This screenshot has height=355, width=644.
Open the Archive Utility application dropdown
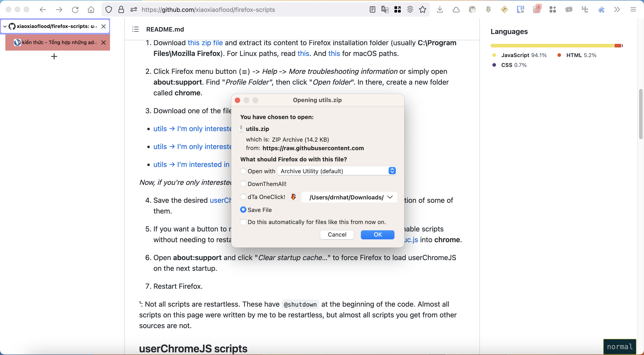[337, 171]
